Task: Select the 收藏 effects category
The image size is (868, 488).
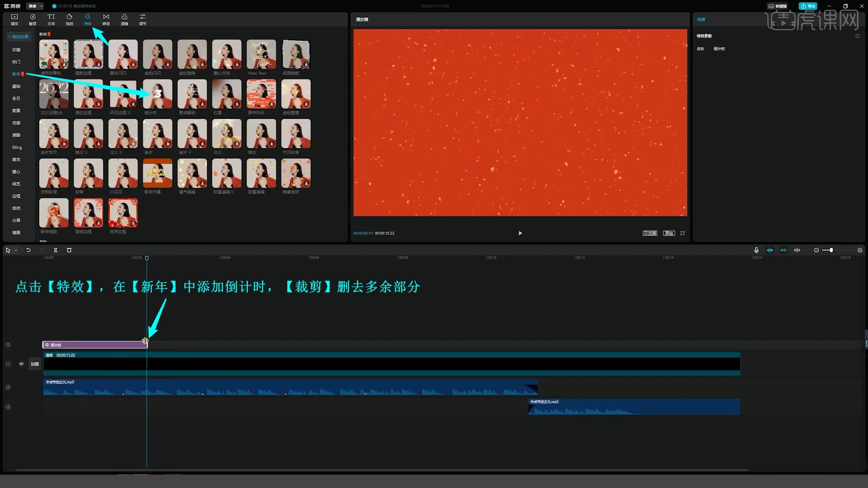Action: (16, 50)
